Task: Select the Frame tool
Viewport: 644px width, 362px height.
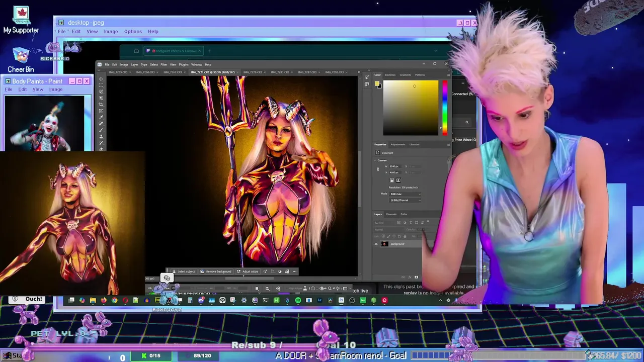Action: click(101, 111)
